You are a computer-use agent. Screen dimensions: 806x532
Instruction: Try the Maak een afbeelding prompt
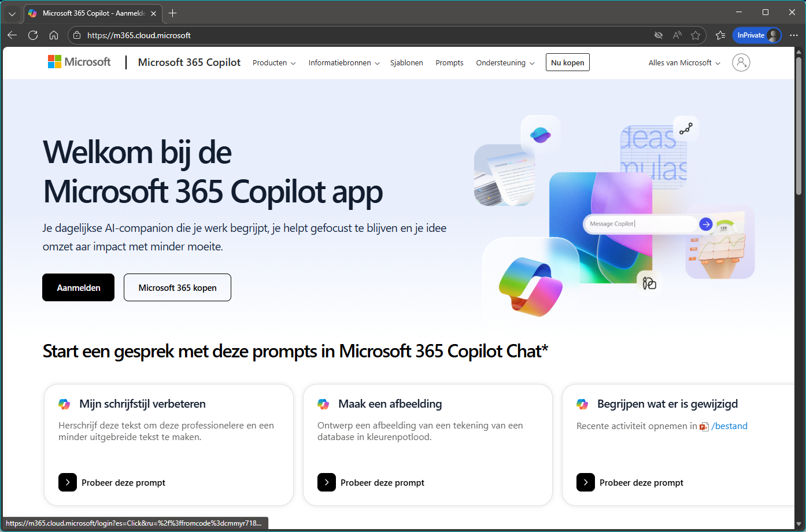(371, 482)
